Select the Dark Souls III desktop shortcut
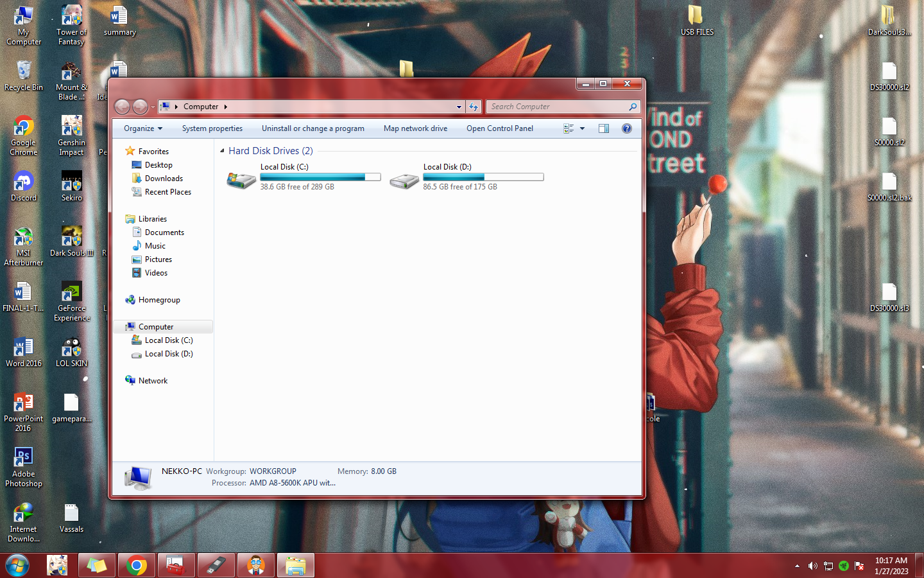This screenshot has height=578, width=924. pos(71,241)
